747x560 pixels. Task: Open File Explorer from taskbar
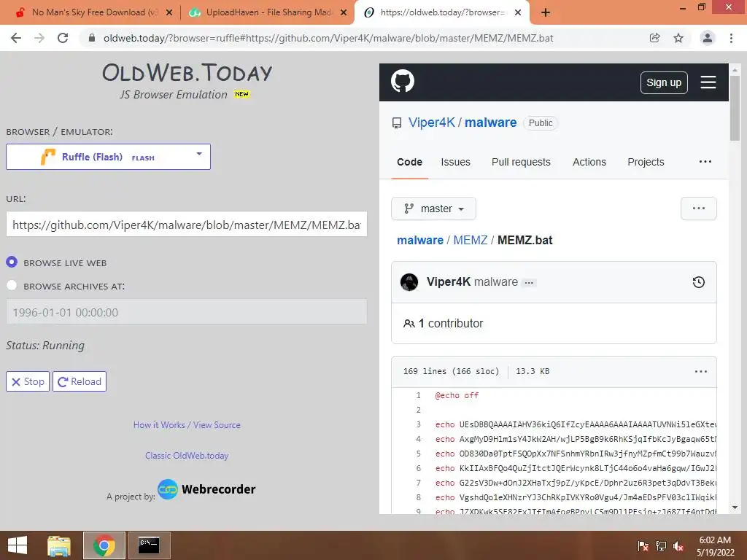click(x=59, y=545)
